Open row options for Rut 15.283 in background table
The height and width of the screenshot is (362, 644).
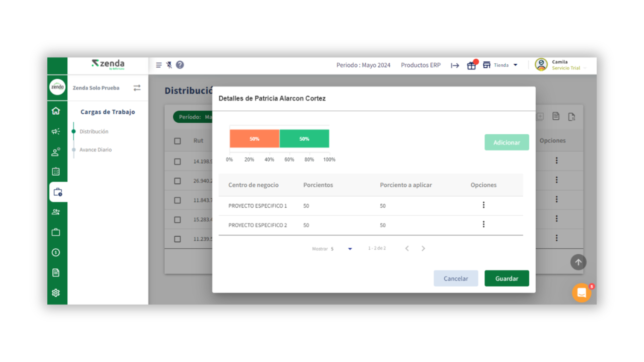pos(556,219)
